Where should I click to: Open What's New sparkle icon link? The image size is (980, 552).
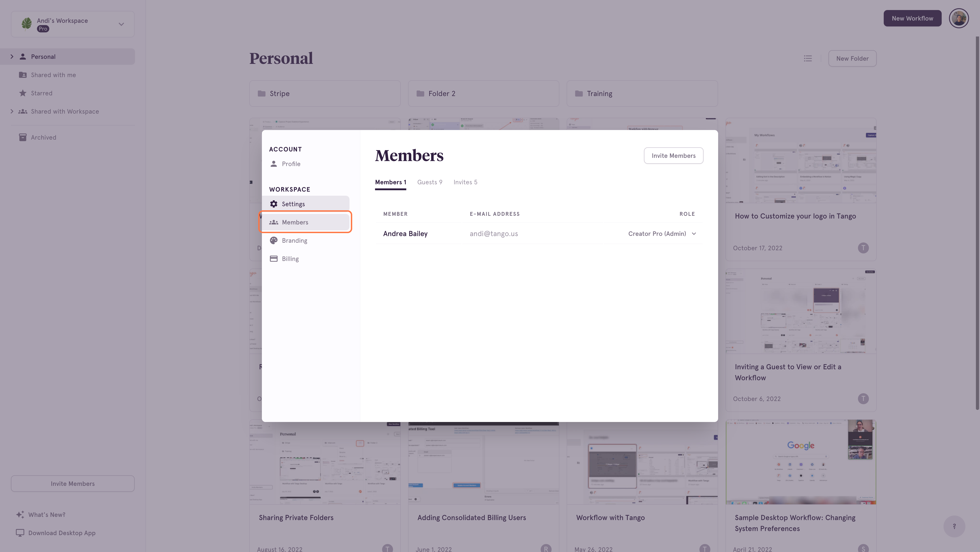click(20, 515)
